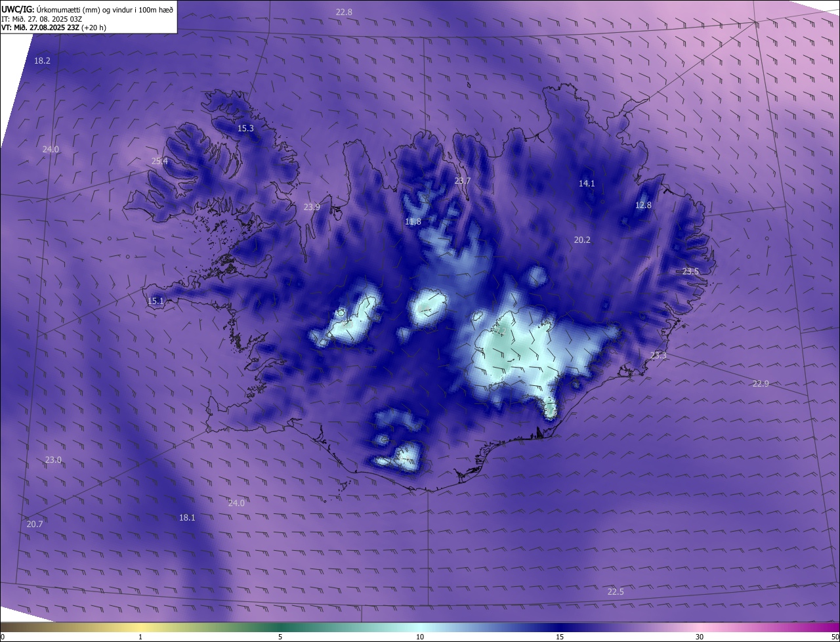Click the color scale tick labeled 1
Viewport: 840px width, 642px height.
[140, 637]
